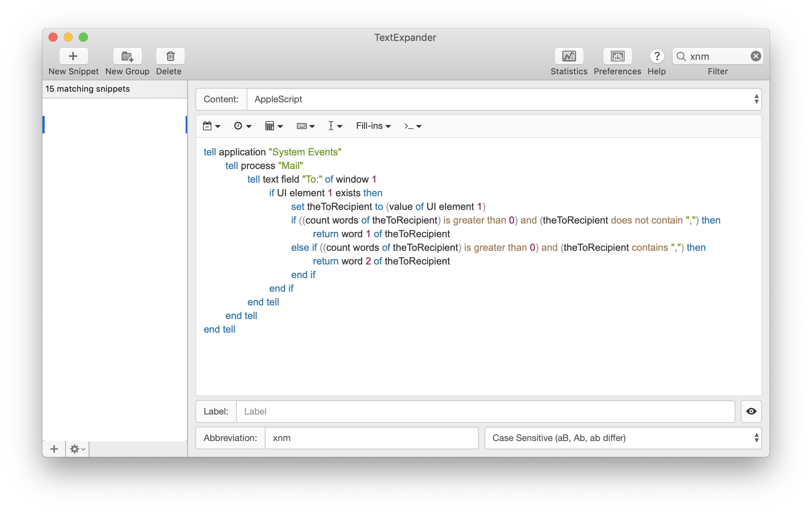Open the Fill-ins menu
Screen dimensions: 812x513
coord(373,126)
